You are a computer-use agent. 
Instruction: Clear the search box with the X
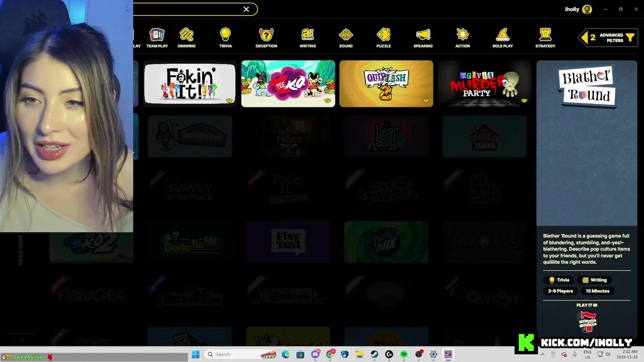(x=246, y=9)
